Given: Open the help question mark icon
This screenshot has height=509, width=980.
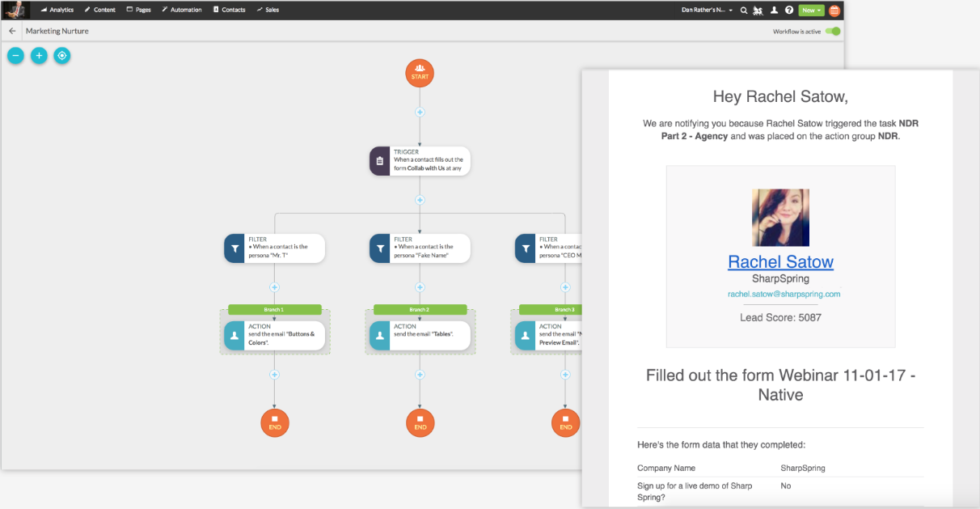Looking at the screenshot, I should (x=789, y=11).
